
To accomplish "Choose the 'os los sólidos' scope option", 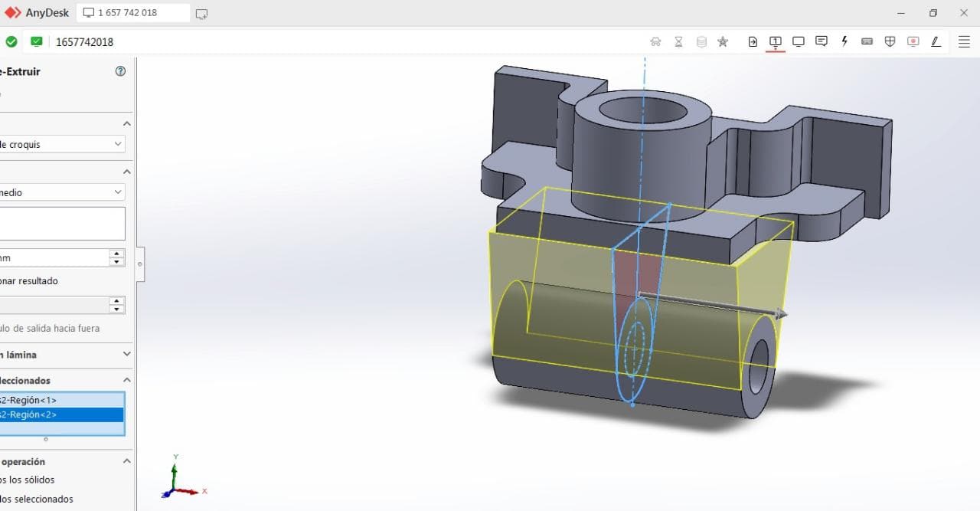I will point(28,480).
